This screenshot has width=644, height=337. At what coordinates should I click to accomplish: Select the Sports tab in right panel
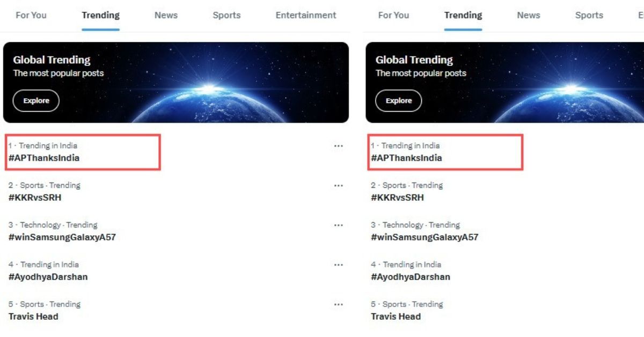tap(589, 15)
